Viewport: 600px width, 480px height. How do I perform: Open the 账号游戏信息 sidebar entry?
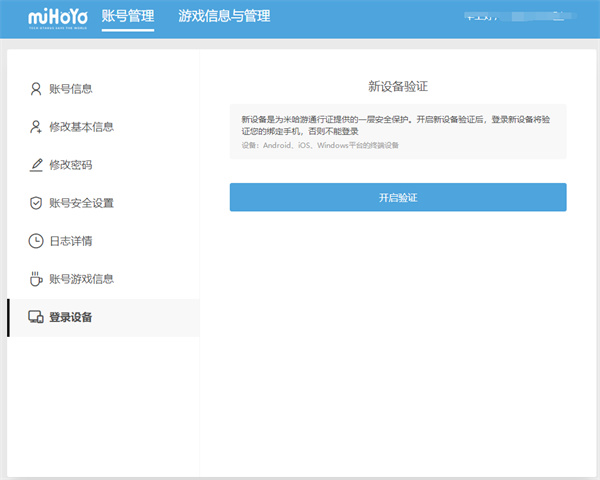[x=81, y=279]
